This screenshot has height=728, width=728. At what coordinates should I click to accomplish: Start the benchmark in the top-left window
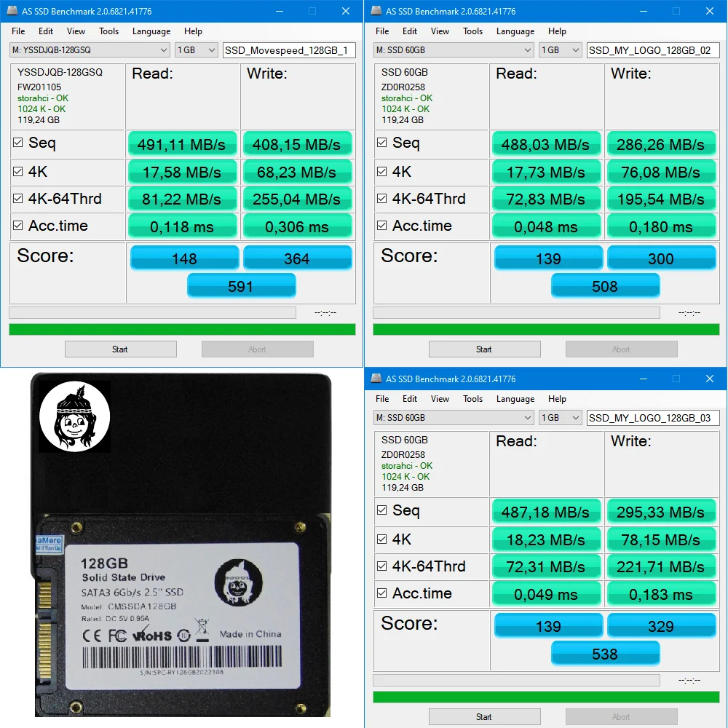[120, 349]
